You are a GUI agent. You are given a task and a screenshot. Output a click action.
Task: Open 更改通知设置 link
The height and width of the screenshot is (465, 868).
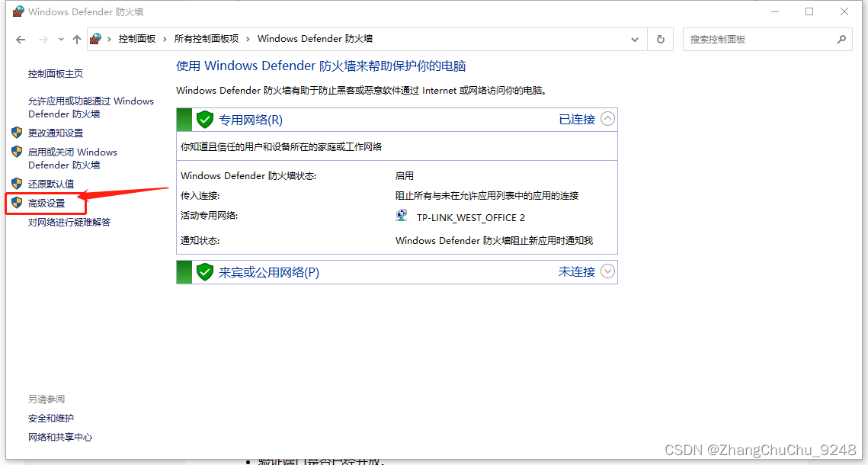tap(56, 133)
